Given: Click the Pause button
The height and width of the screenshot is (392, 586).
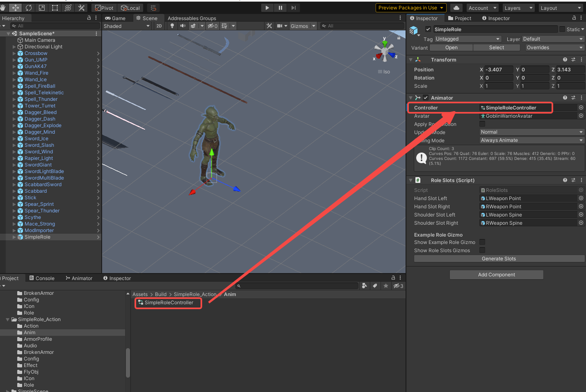Looking at the screenshot, I should tap(280, 8).
